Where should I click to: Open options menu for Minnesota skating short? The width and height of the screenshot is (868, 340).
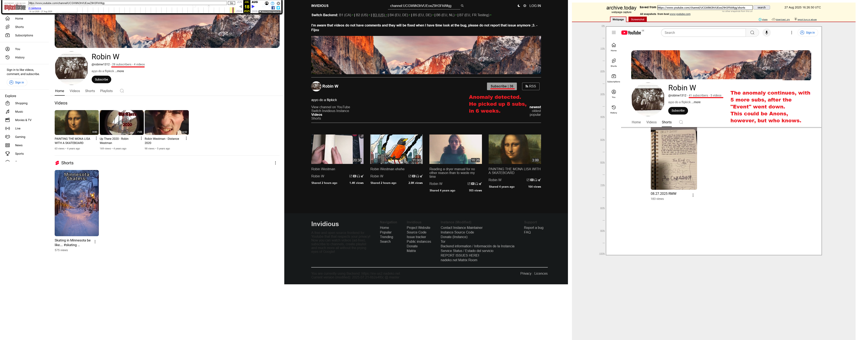95,242
